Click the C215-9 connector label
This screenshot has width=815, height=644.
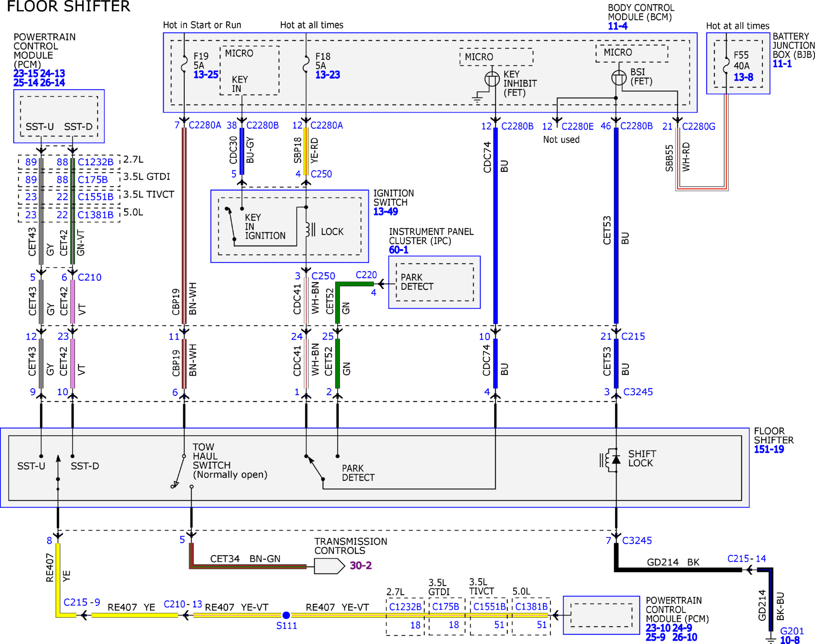tap(82, 602)
